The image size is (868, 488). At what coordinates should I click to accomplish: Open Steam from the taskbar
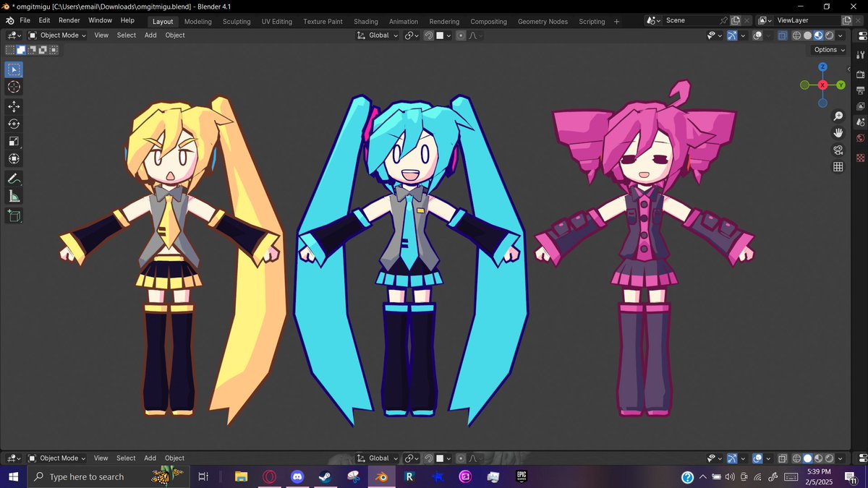coord(324,477)
